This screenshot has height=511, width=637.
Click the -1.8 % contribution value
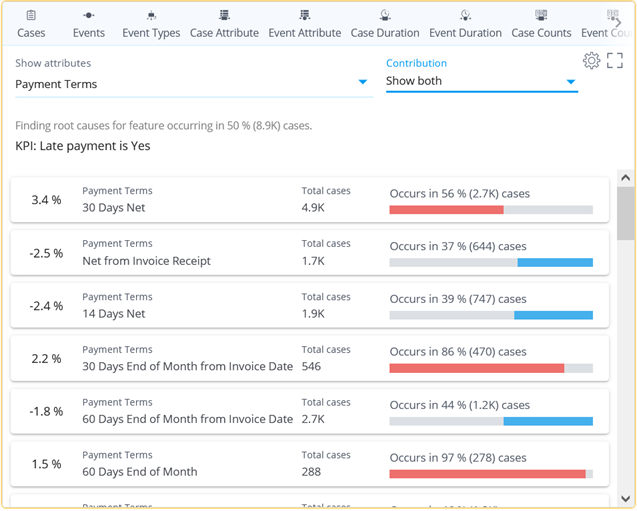[46, 411]
